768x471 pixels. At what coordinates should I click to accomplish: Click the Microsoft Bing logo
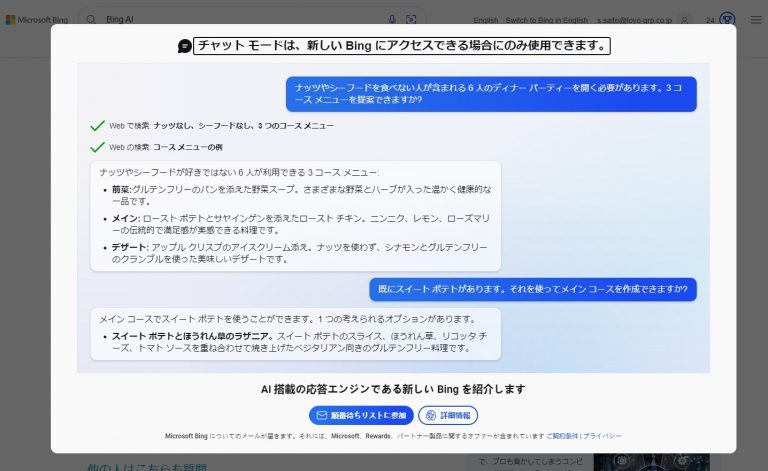(x=37, y=20)
